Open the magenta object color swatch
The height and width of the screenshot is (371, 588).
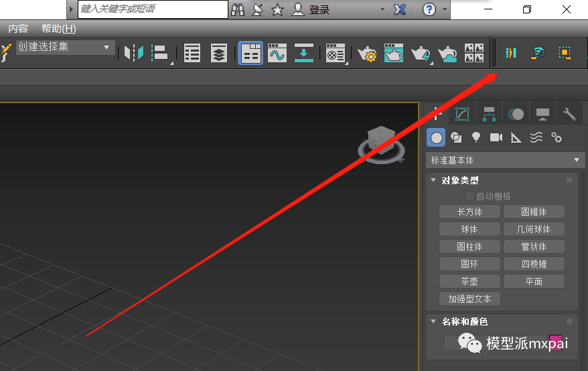pos(555,342)
